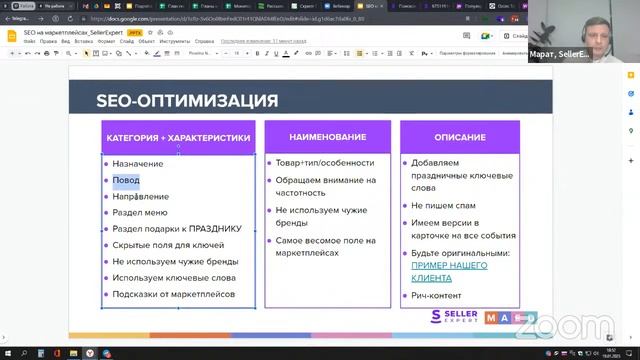
Task: Expand the new slide layout dropdown
Action: pyautogui.click(x=19, y=53)
